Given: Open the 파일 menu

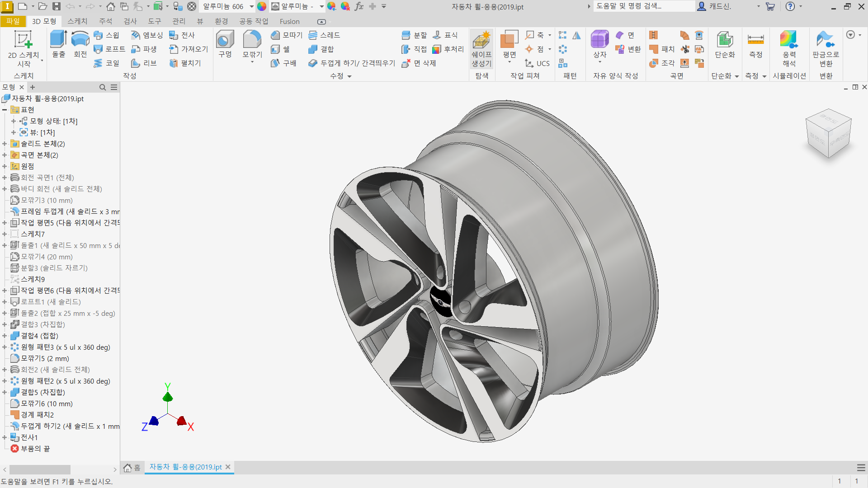Looking at the screenshot, I should click(x=13, y=21).
